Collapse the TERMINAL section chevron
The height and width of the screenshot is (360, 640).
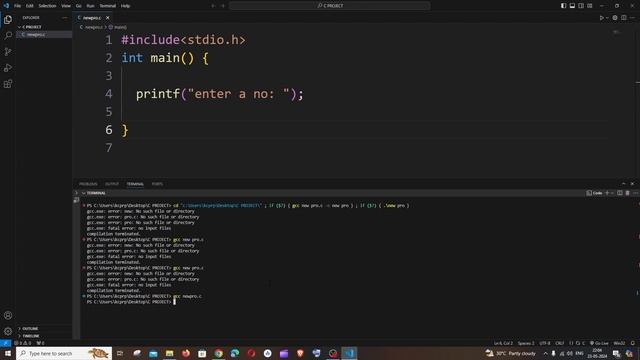pos(84,193)
